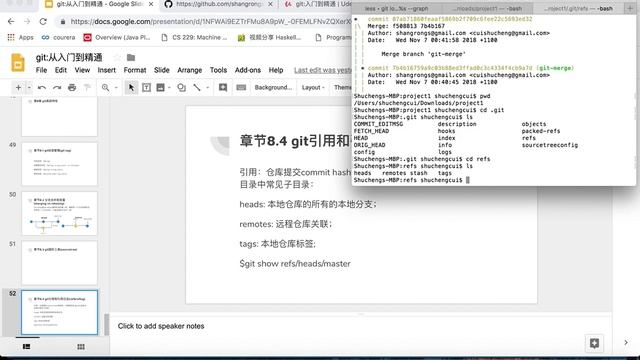Viewport: 640px width, 360px height.
Task: Open the image source dropdown arrow
Action: pos(169,87)
